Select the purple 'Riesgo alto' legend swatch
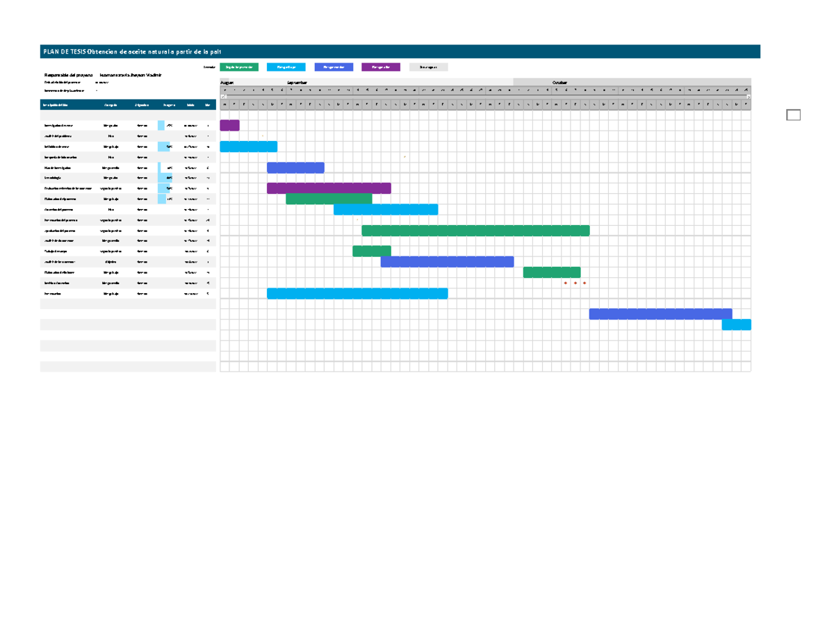This screenshot has width=834, height=644. tap(381, 67)
